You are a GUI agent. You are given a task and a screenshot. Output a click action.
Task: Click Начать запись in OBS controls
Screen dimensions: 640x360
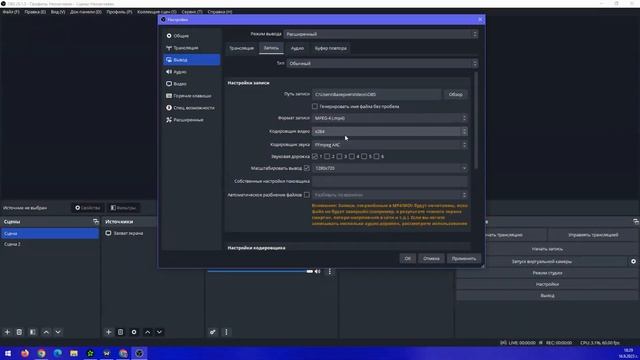(547, 249)
